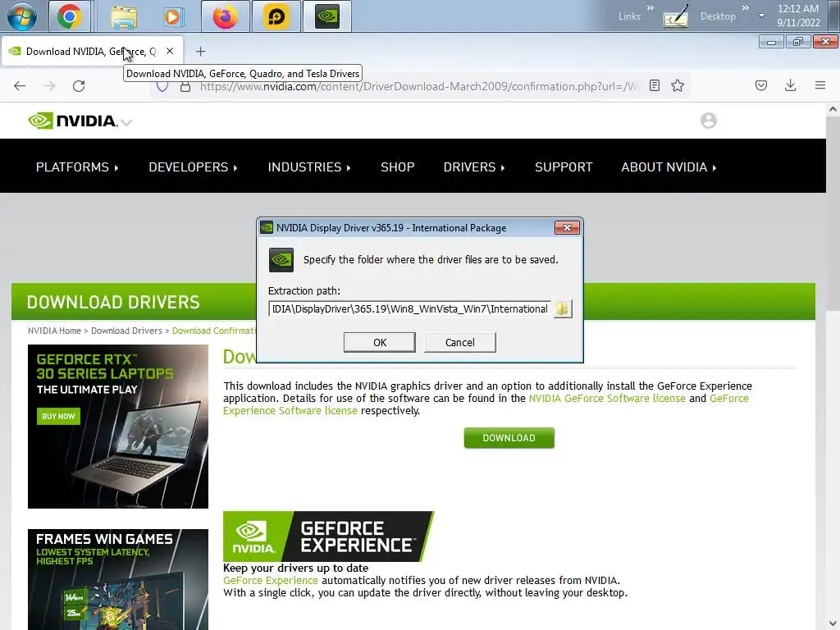The width and height of the screenshot is (840, 630).
Task: Open the Firefox hamburger menu
Action: coord(820,85)
